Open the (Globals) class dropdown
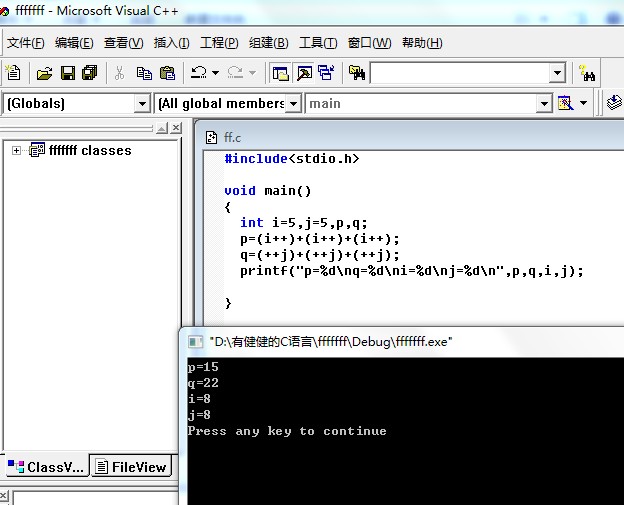624x505 pixels. point(142,104)
